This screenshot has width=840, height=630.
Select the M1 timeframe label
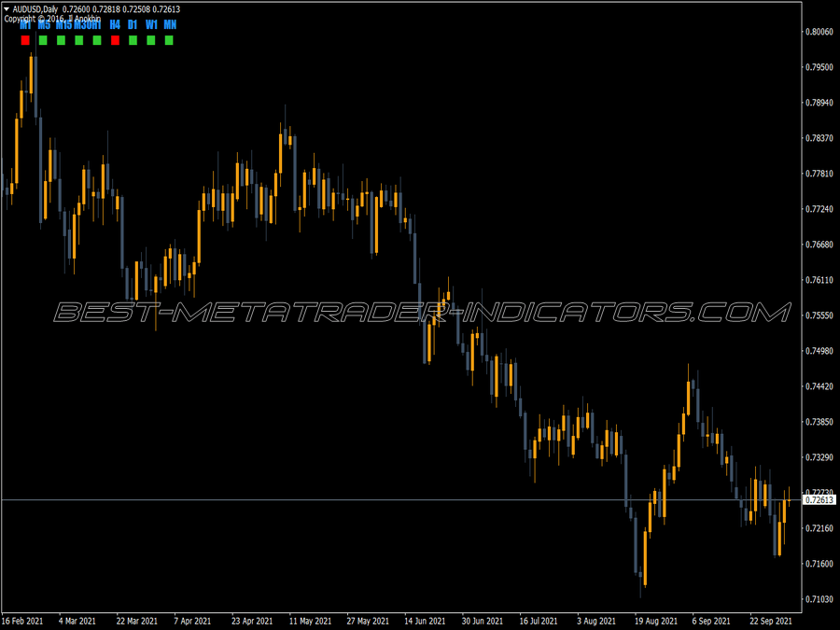[x=24, y=25]
